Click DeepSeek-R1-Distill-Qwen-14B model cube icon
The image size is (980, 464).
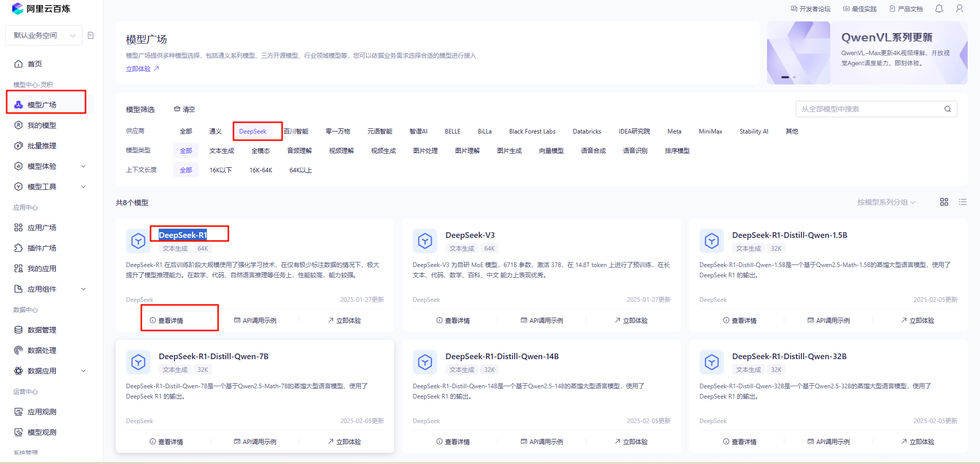coord(425,362)
